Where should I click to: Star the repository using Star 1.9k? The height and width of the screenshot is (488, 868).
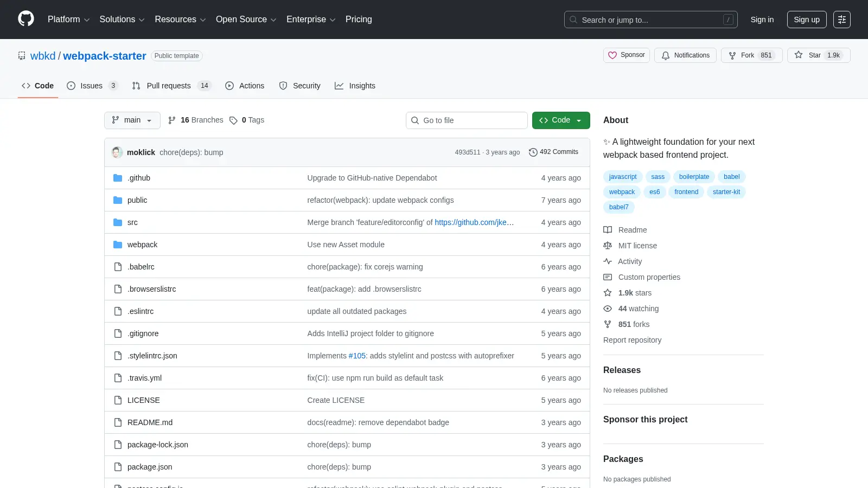tap(819, 55)
